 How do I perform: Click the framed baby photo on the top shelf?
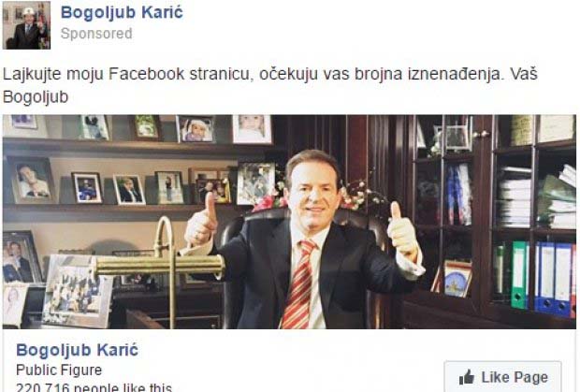click(253, 128)
